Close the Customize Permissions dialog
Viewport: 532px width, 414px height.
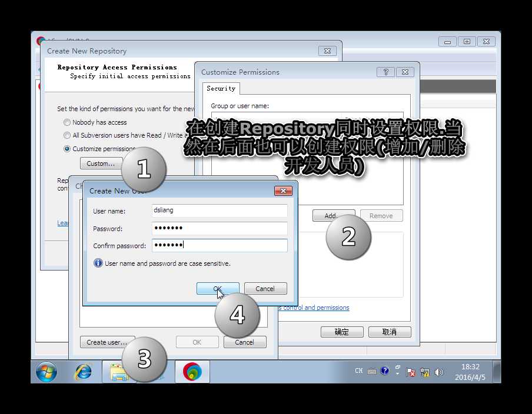(x=405, y=72)
